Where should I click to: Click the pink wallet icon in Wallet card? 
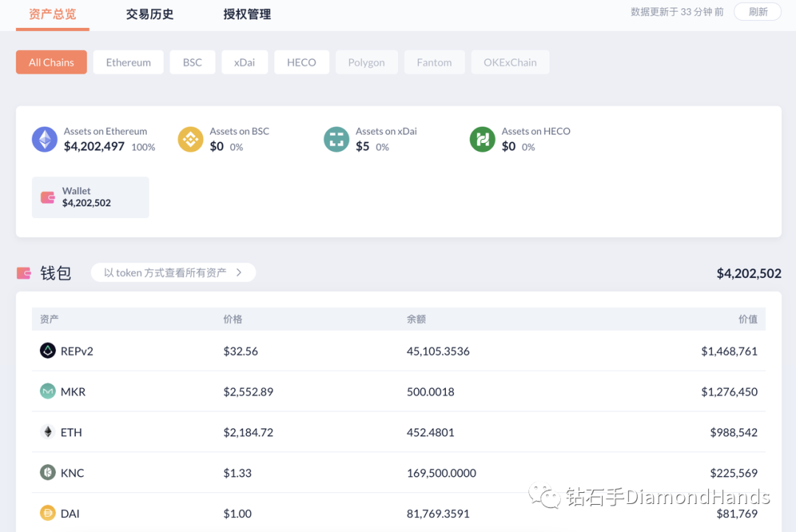point(48,197)
